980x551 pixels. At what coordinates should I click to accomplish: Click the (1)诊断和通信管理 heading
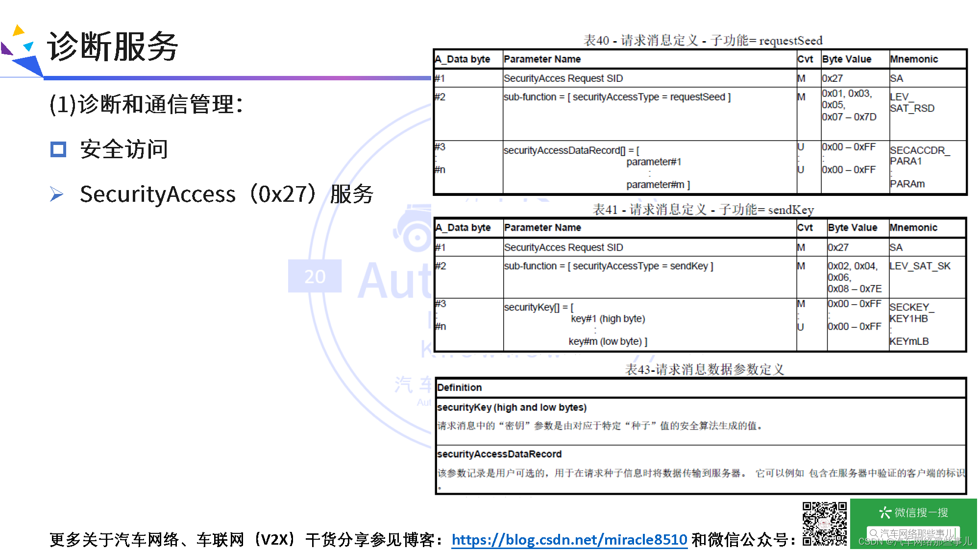pyautogui.click(x=146, y=104)
